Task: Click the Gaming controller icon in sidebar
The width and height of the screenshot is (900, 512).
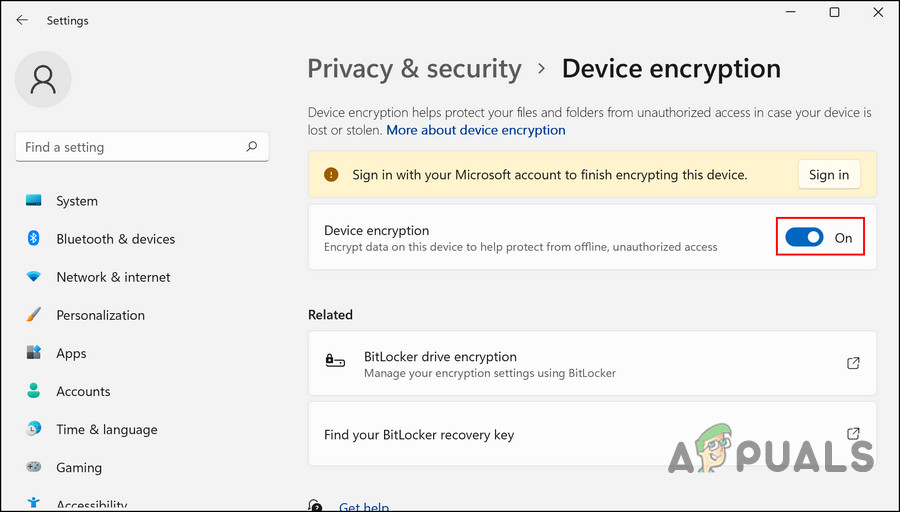Action: (x=34, y=467)
